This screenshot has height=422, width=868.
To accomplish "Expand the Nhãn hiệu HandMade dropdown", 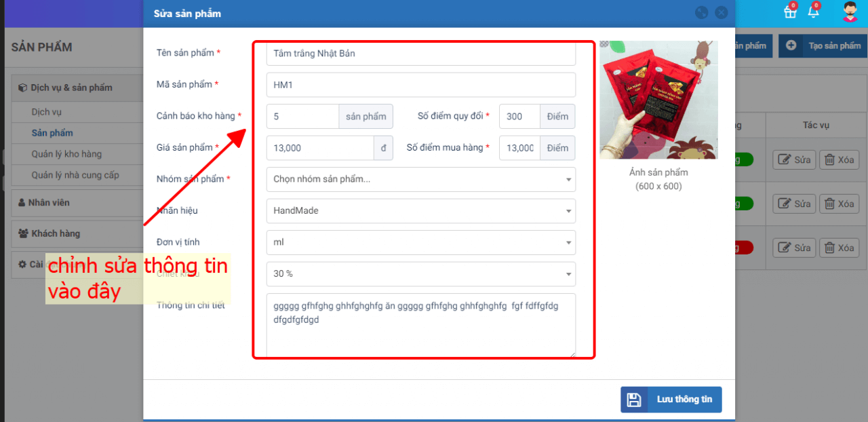I will point(420,211).
